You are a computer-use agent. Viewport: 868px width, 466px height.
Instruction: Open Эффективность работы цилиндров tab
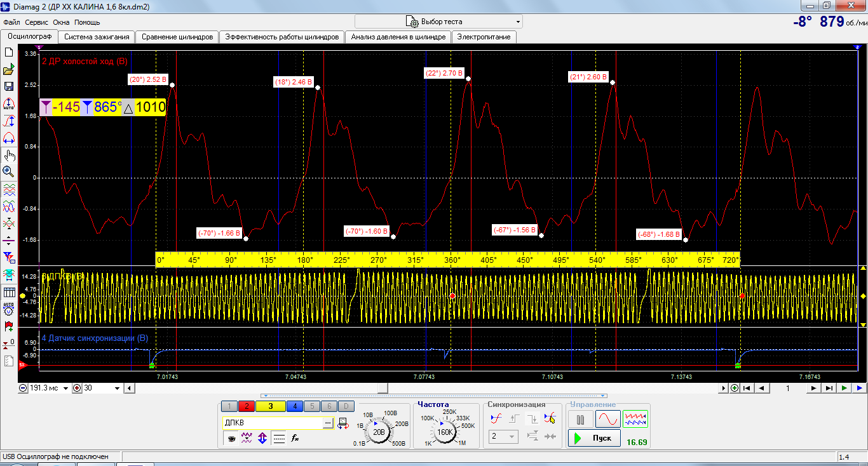pos(282,37)
